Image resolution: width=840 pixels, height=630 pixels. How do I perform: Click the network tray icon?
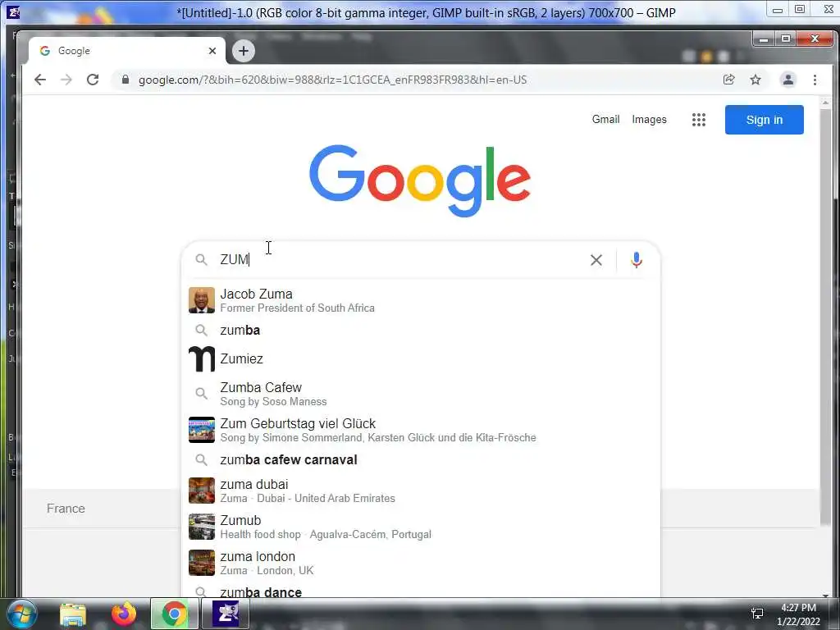pyautogui.click(x=757, y=614)
